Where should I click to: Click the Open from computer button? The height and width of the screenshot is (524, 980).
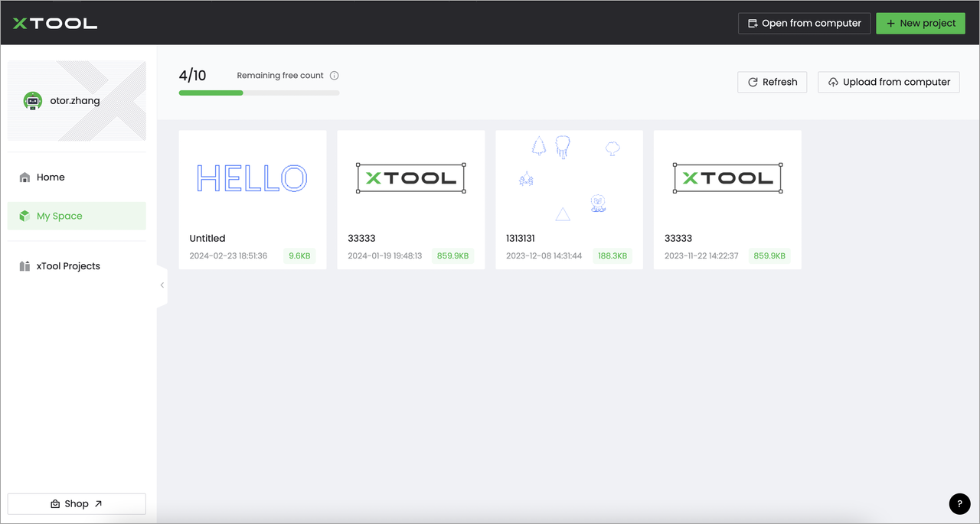coord(804,23)
